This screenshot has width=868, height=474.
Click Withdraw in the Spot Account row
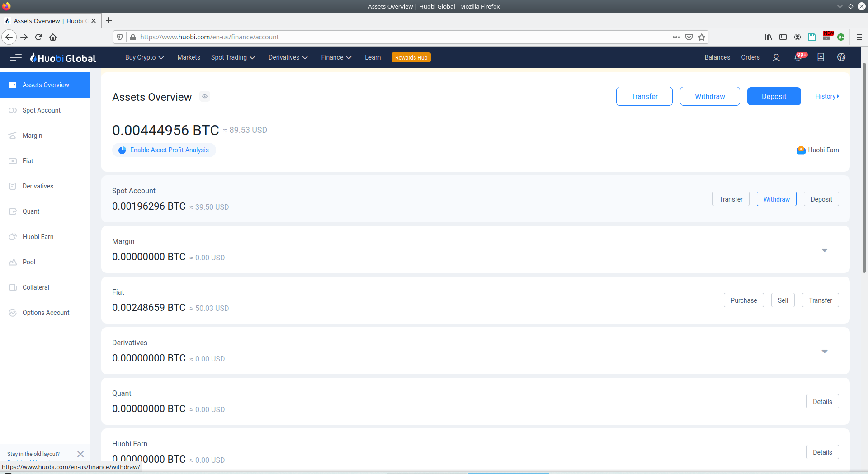(x=777, y=199)
